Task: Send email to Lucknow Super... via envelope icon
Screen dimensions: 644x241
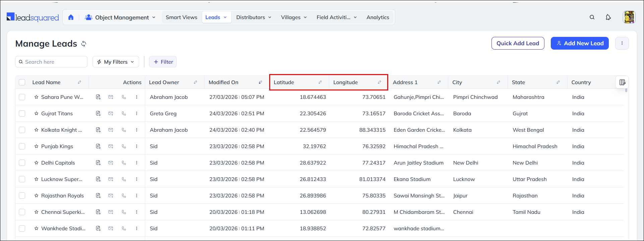Action: coord(111,179)
